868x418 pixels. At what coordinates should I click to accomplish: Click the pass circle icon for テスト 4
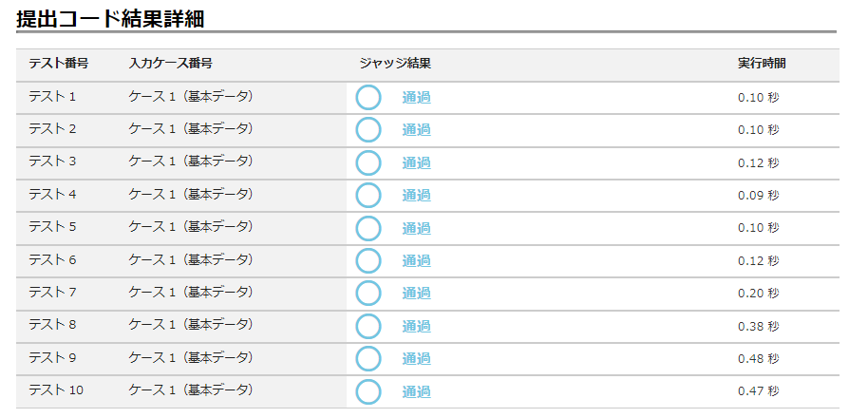pos(368,196)
